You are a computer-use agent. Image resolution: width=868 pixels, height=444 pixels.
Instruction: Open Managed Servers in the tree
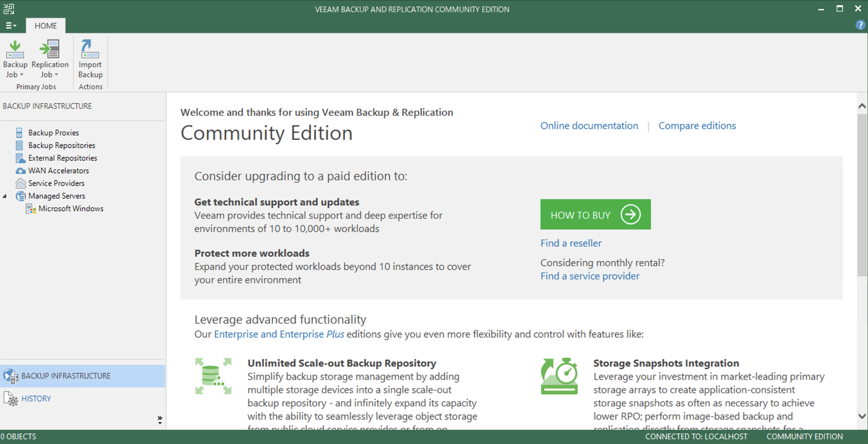57,196
